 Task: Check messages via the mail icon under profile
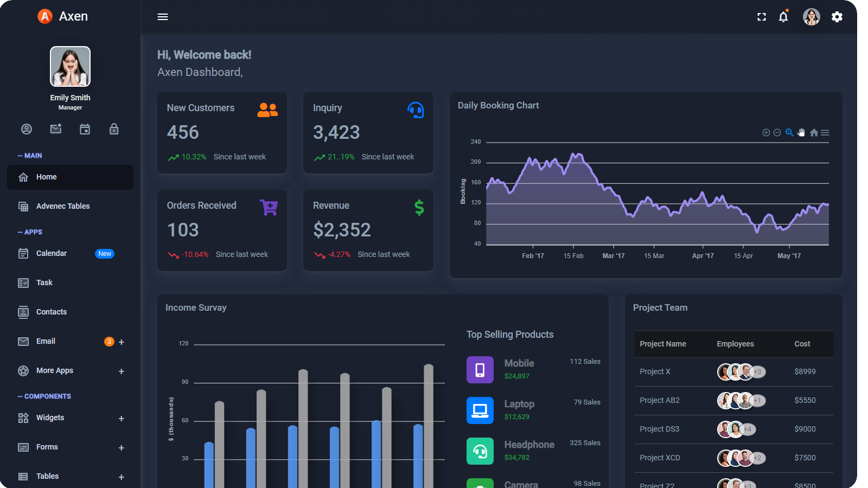[55, 129]
